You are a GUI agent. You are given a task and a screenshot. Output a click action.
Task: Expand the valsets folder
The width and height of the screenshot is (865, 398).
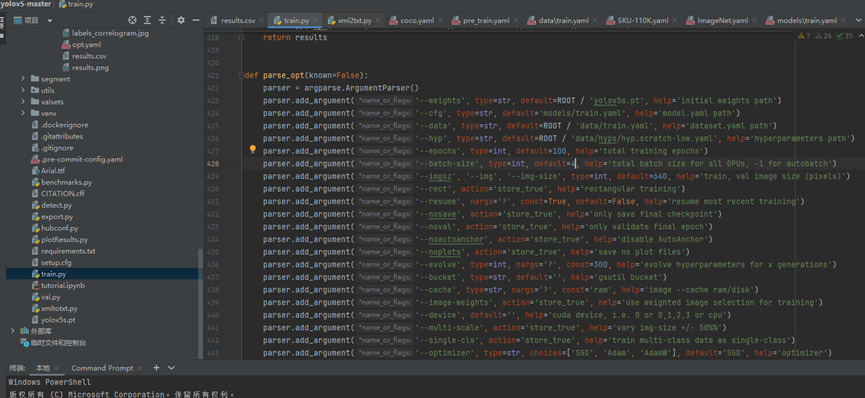23,102
